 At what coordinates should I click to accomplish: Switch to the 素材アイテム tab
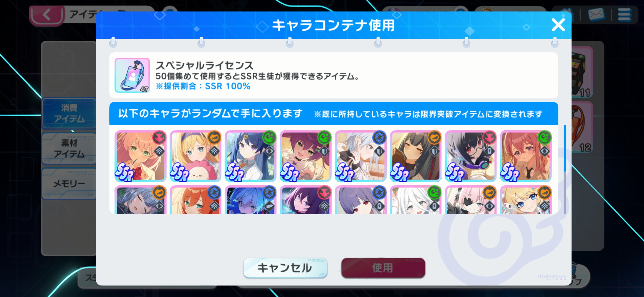coord(69,148)
